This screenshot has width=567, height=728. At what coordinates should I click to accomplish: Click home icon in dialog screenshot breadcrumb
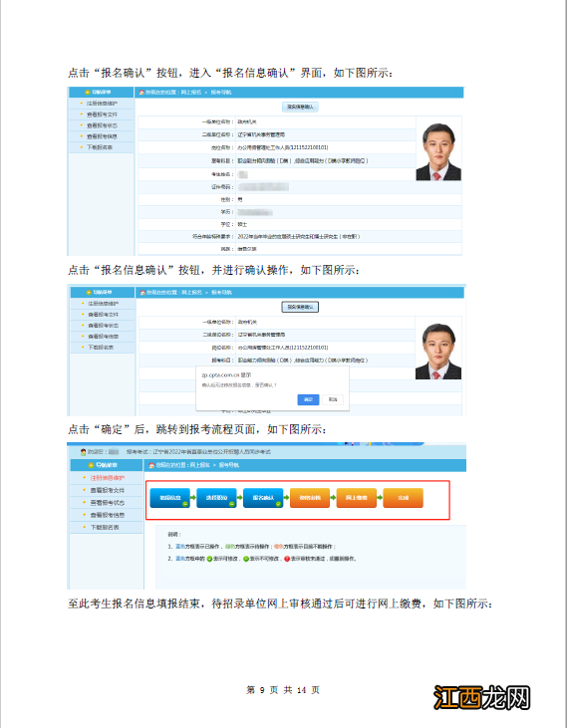[142, 293]
